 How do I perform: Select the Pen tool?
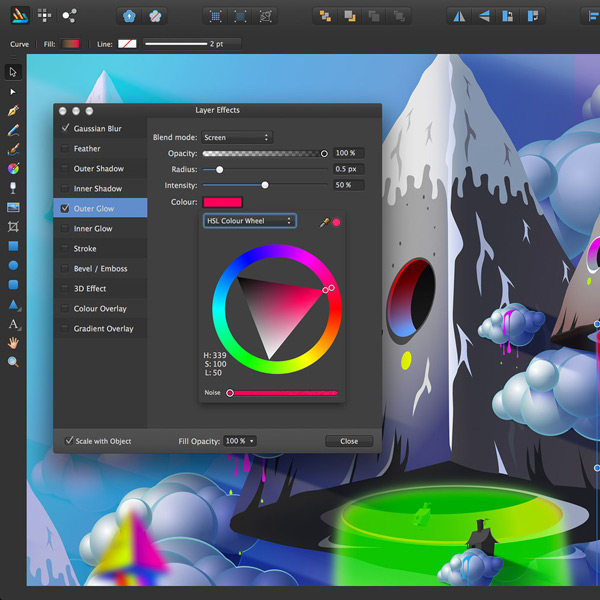coord(13,110)
